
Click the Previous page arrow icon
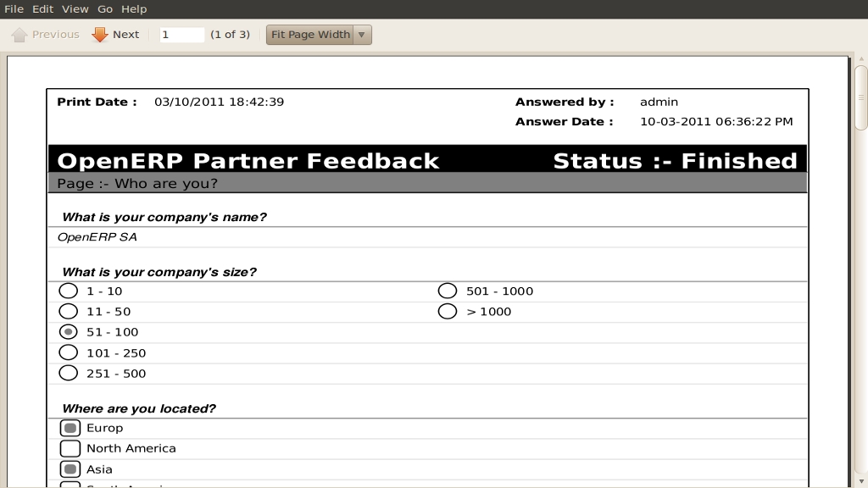[x=19, y=35]
